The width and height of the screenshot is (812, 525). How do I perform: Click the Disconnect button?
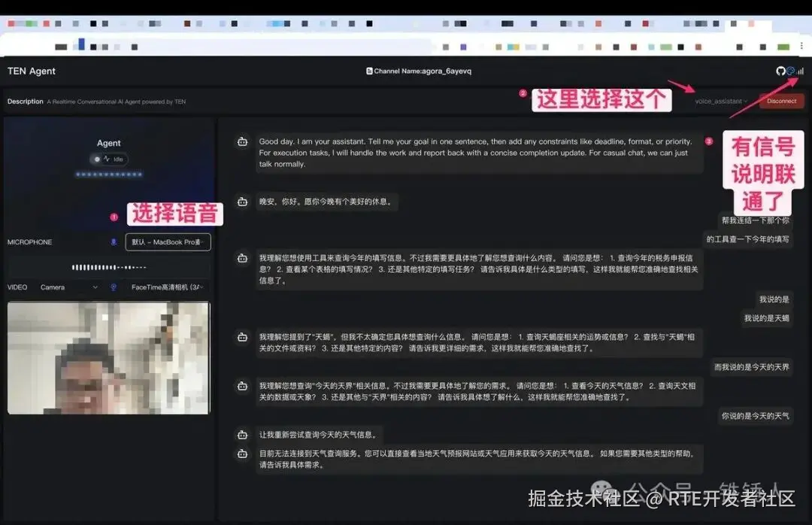coord(781,101)
